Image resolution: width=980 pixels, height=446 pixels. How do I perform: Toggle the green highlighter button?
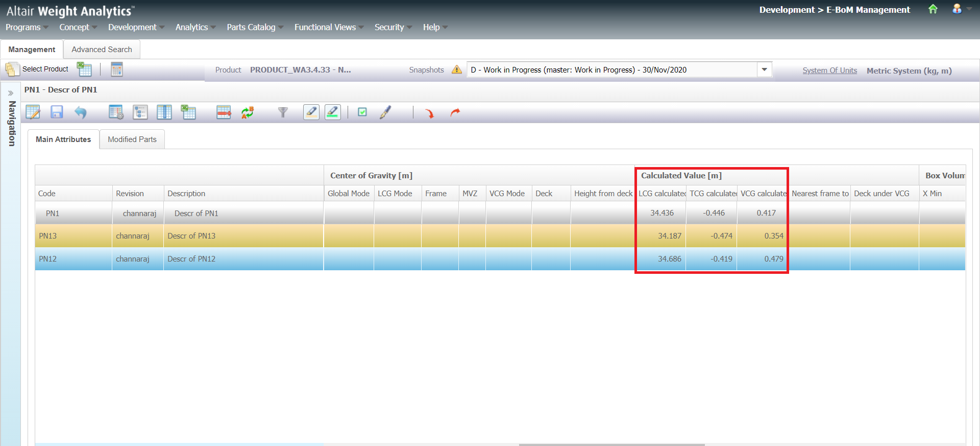pyautogui.click(x=333, y=112)
